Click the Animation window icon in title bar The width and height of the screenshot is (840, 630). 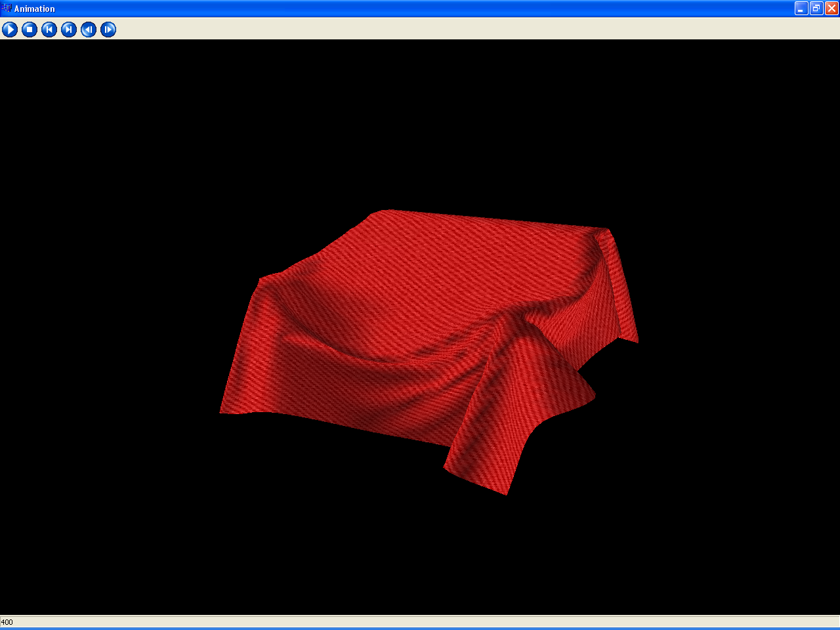tap(7, 9)
